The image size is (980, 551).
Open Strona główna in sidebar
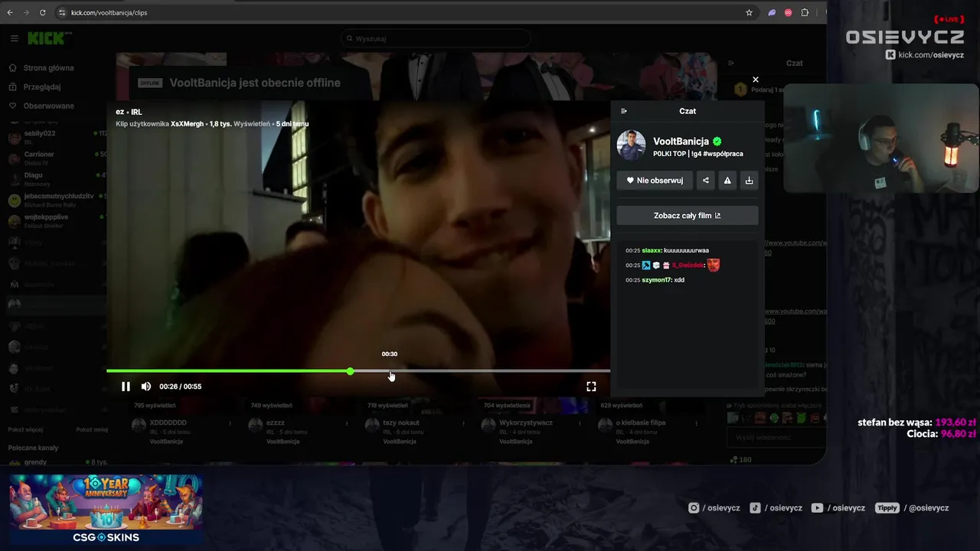point(49,67)
